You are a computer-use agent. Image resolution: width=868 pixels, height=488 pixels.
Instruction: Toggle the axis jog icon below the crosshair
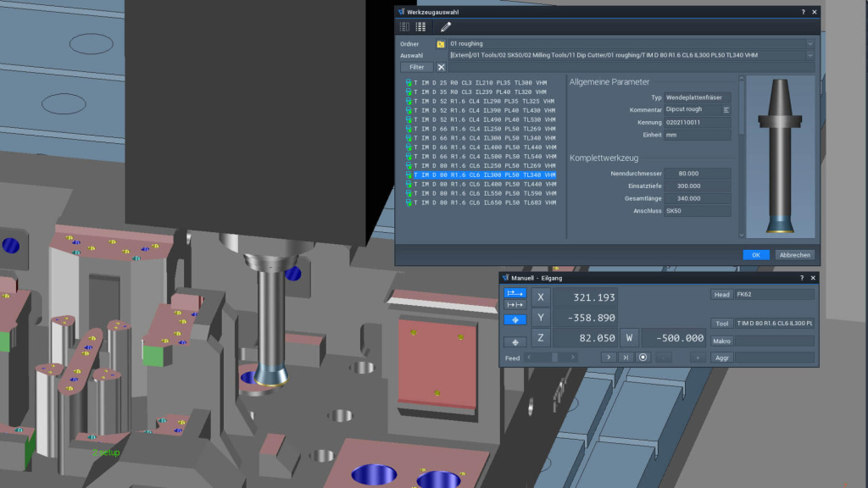(x=514, y=341)
